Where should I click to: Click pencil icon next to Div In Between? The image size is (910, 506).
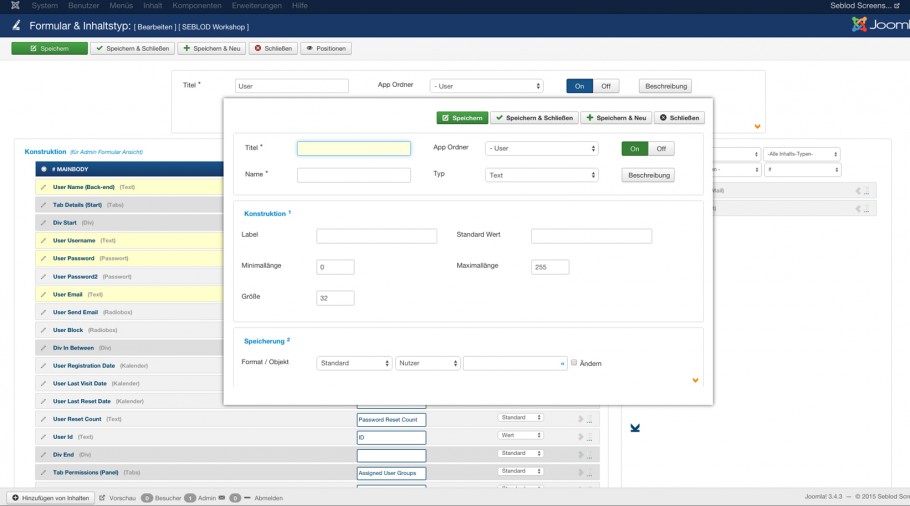pos(44,348)
